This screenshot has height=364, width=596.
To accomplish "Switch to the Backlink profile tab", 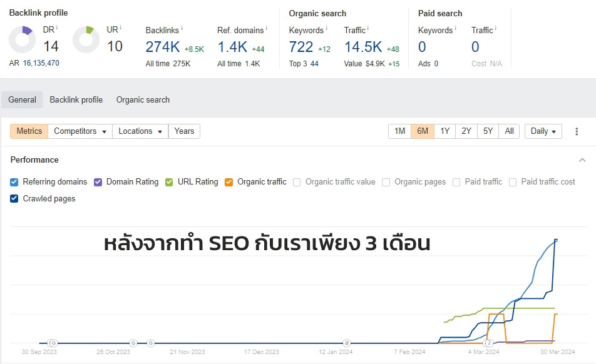I will click(x=76, y=99).
